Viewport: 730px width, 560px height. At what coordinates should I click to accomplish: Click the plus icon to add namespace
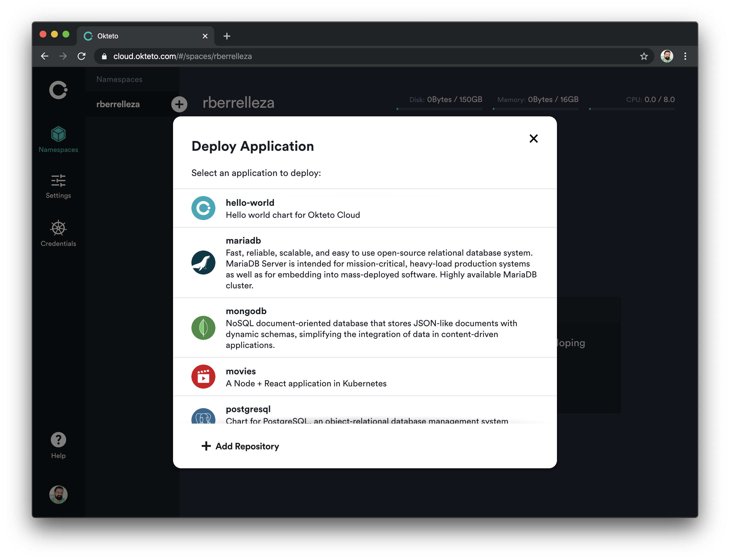pyautogui.click(x=179, y=103)
